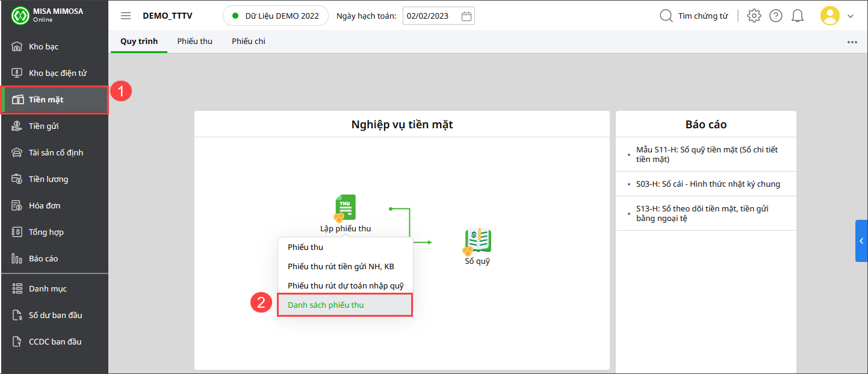Choose Phiếu thu rút dự toán nhập quỹ
The height and width of the screenshot is (374, 868).
click(346, 285)
